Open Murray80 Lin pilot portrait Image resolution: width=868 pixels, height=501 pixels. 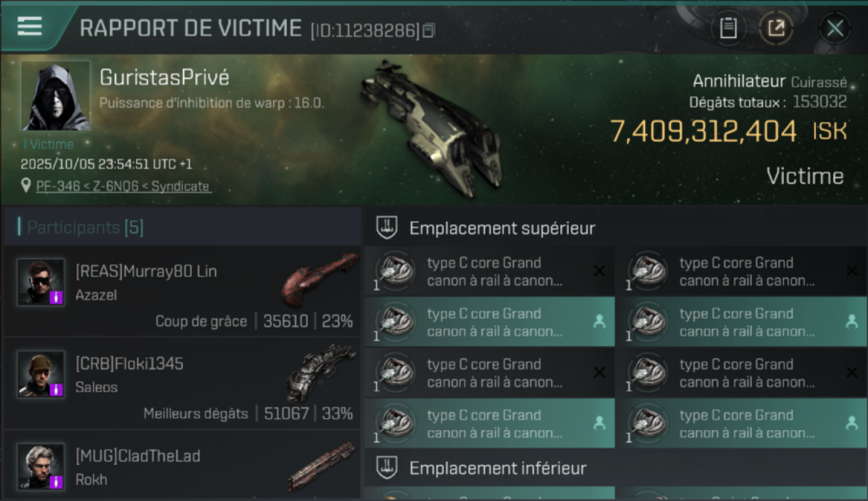coord(41,282)
